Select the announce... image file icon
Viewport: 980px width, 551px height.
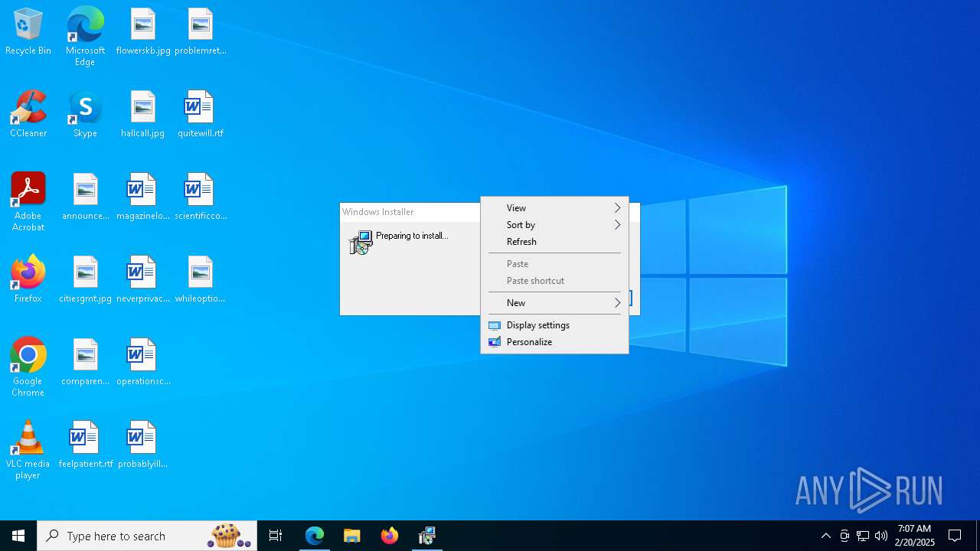coord(85,197)
